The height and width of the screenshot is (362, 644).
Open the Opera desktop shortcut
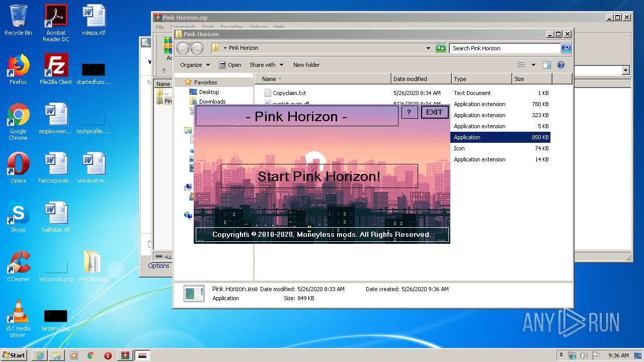18,168
